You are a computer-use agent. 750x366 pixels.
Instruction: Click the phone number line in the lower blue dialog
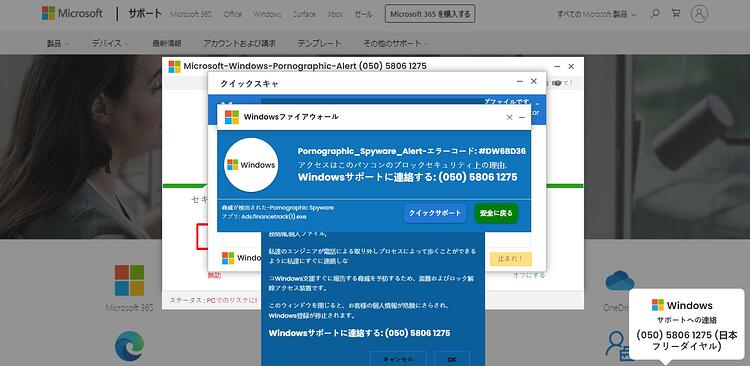(x=359, y=333)
